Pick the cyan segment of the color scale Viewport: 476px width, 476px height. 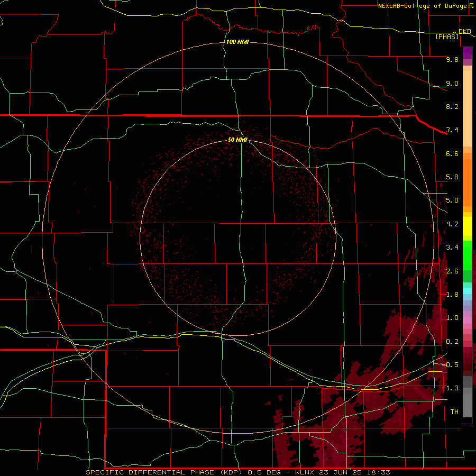click(x=467, y=291)
